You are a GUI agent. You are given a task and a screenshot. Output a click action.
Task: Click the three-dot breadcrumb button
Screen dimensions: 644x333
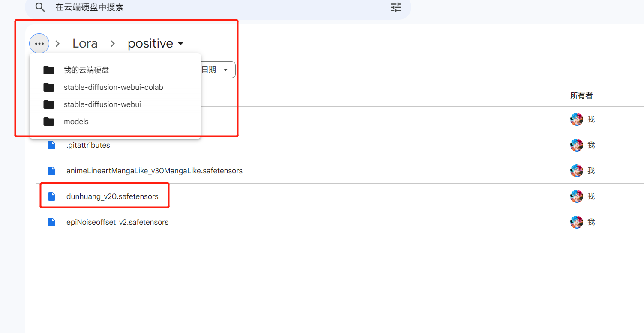coord(39,44)
